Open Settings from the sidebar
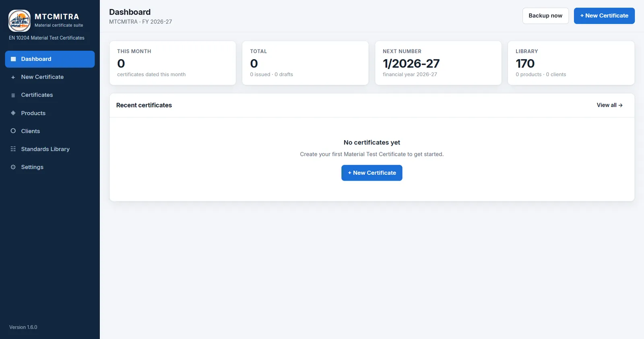This screenshot has width=644, height=339. pyautogui.click(x=50, y=167)
